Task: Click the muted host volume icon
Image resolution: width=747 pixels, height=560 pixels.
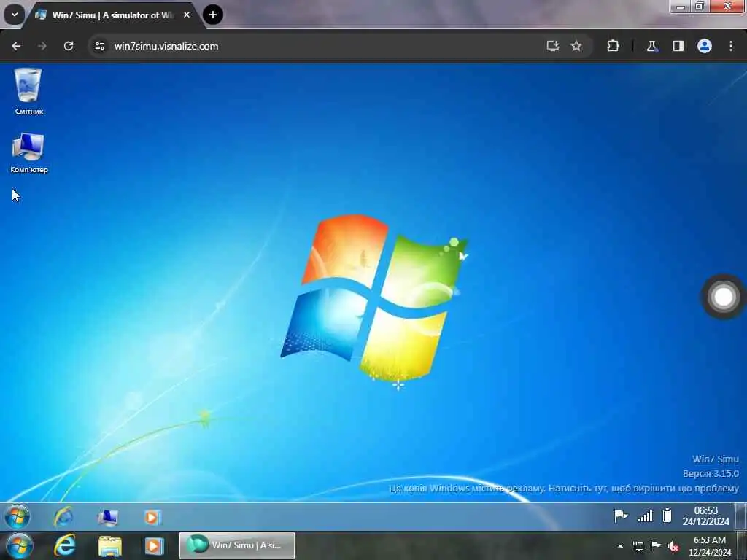Action: (x=673, y=547)
